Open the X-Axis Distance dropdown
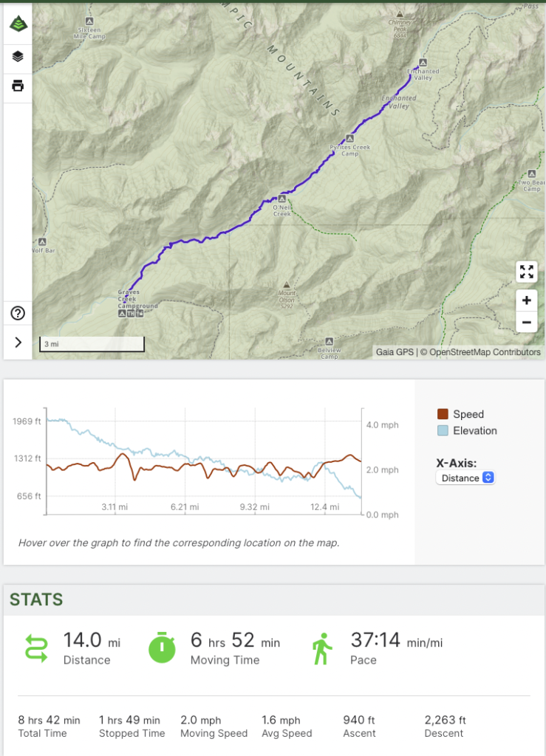The width and height of the screenshot is (546, 756). tap(465, 478)
